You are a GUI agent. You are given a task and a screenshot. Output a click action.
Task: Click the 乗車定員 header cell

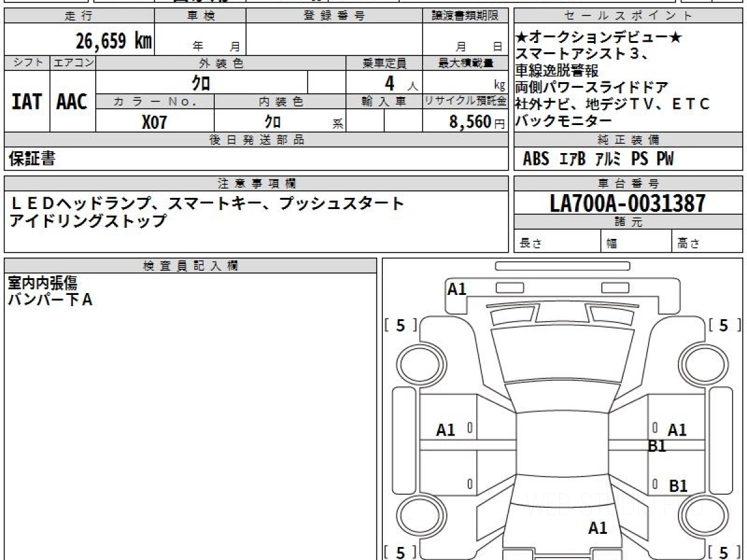pos(384,63)
